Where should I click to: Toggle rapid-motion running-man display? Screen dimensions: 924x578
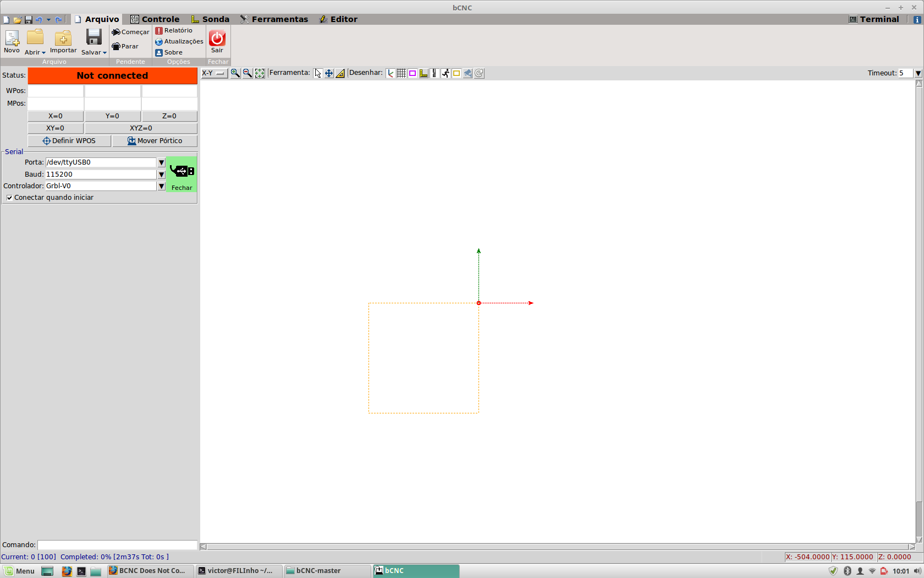click(446, 73)
